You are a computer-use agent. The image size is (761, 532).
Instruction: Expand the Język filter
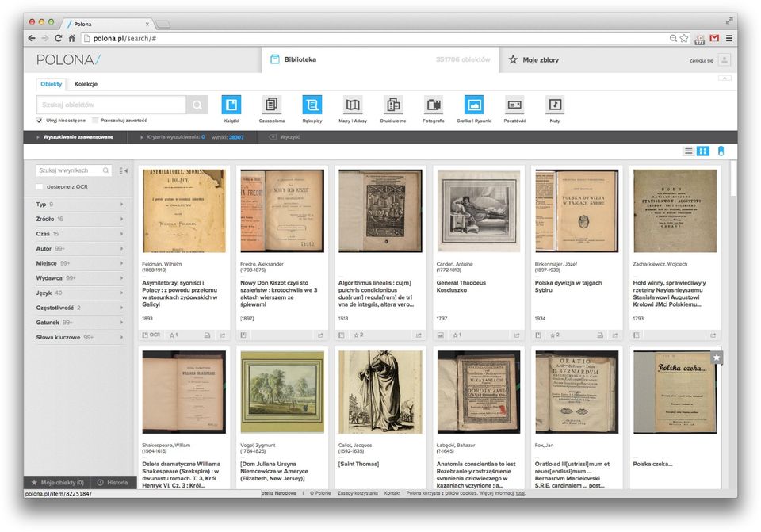(79, 293)
